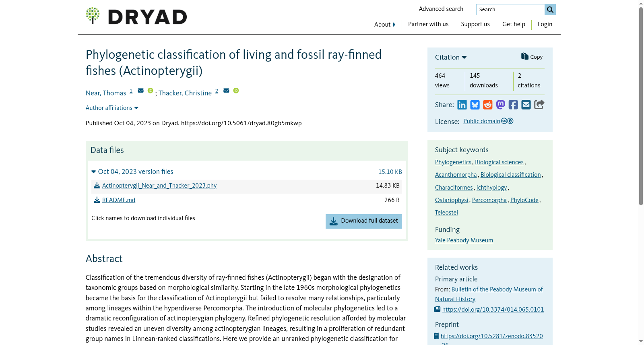
Task: Click the magnifying glass search button
Action: point(550,10)
